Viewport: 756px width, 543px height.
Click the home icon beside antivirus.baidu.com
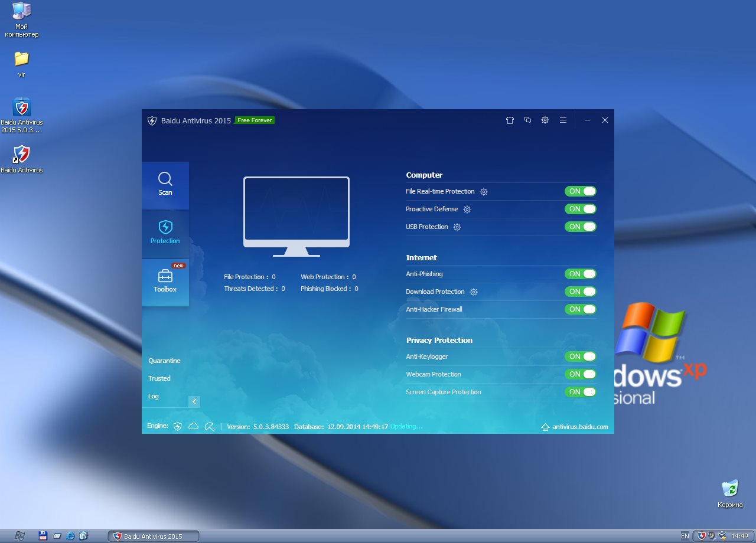(x=545, y=427)
